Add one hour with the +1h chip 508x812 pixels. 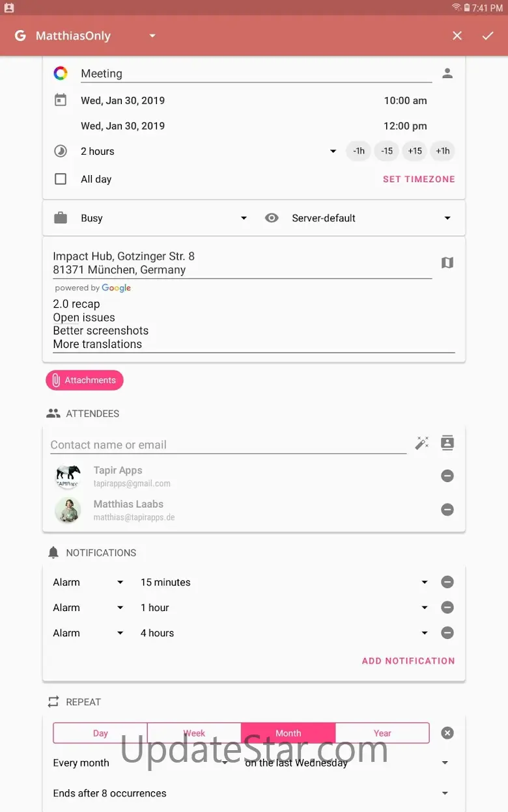tap(443, 151)
